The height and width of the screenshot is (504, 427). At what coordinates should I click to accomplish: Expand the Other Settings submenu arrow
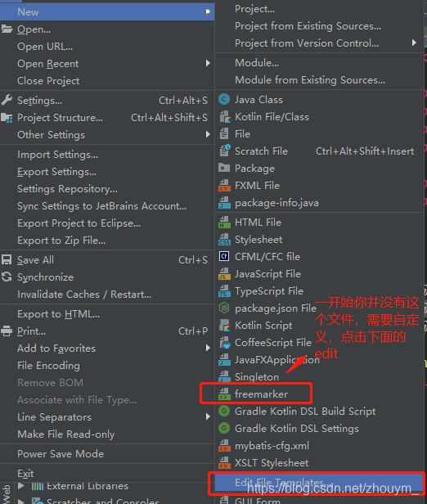click(x=208, y=134)
